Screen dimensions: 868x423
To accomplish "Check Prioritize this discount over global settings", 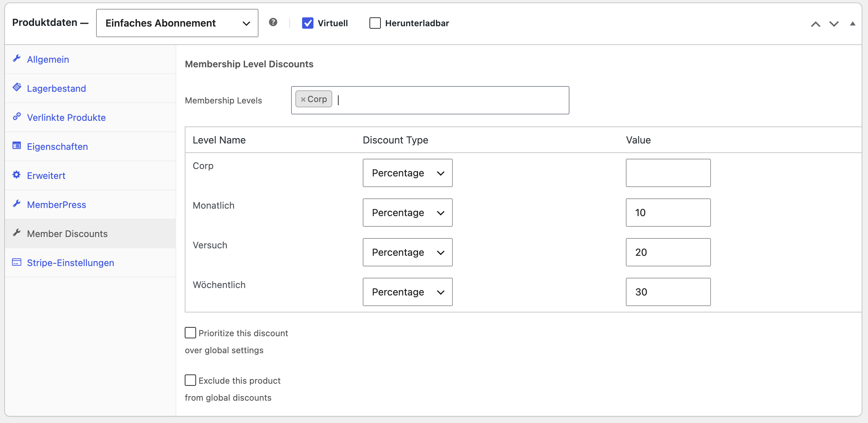I will coord(190,333).
